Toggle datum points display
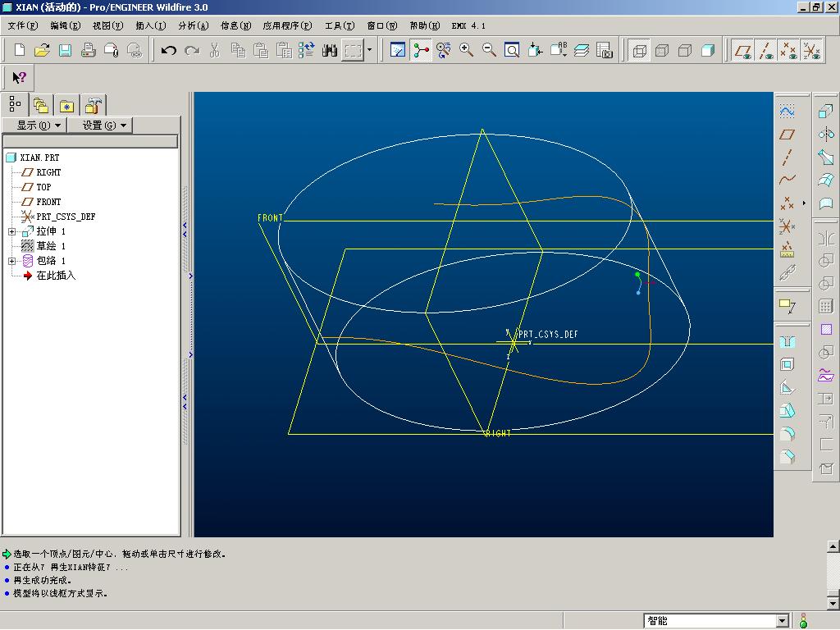840x630 pixels. click(788, 50)
